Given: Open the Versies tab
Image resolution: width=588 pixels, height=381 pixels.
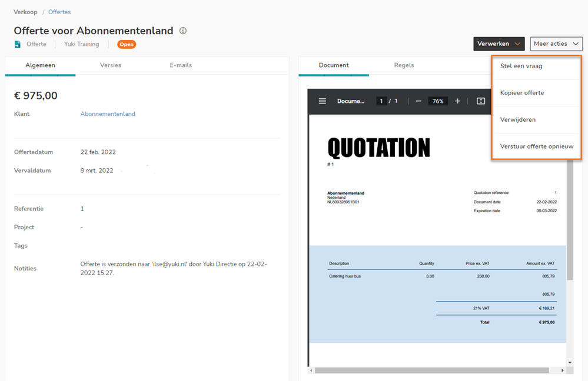Looking at the screenshot, I should tap(110, 65).
